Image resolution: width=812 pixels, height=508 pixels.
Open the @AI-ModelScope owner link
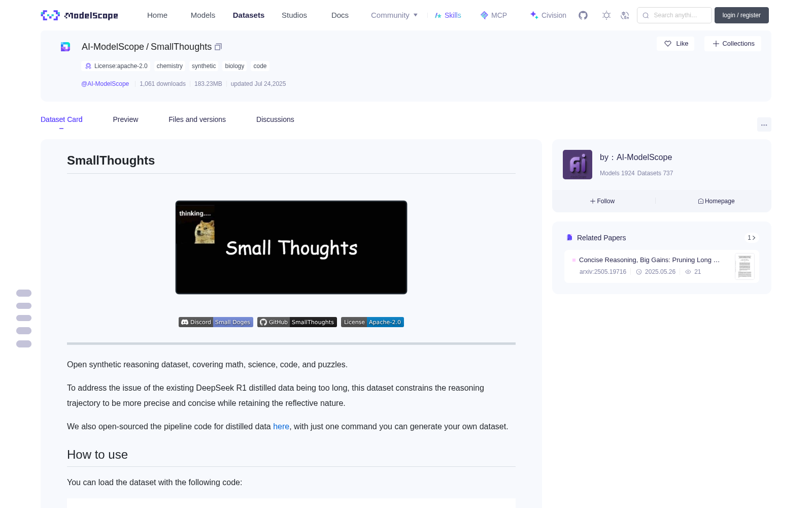[105, 84]
